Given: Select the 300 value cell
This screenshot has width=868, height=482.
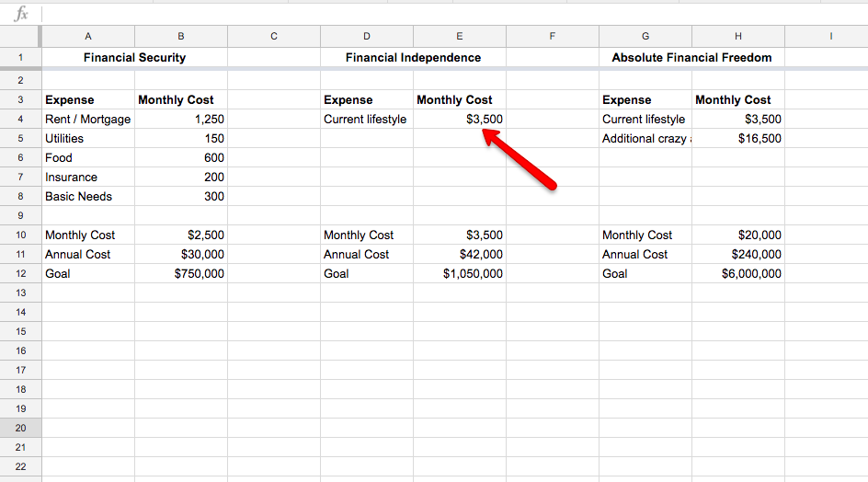Looking at the screenshot, I should point(181,196).
